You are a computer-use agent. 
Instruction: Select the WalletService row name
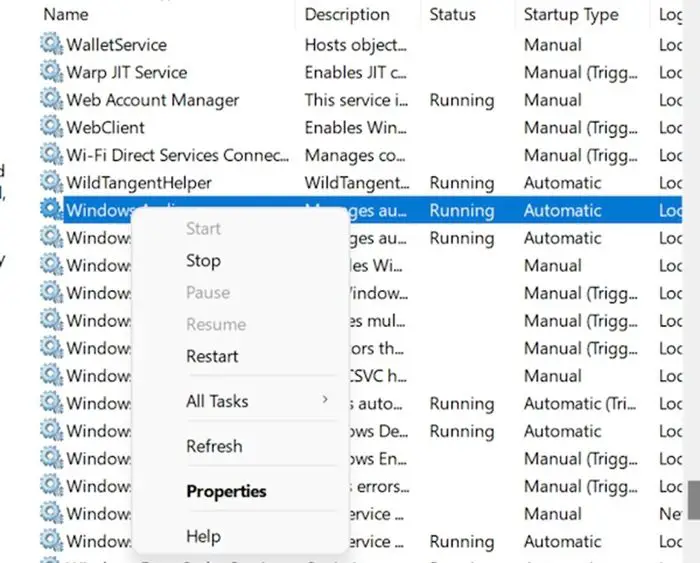pyautogui.click(x=116, y=45)
